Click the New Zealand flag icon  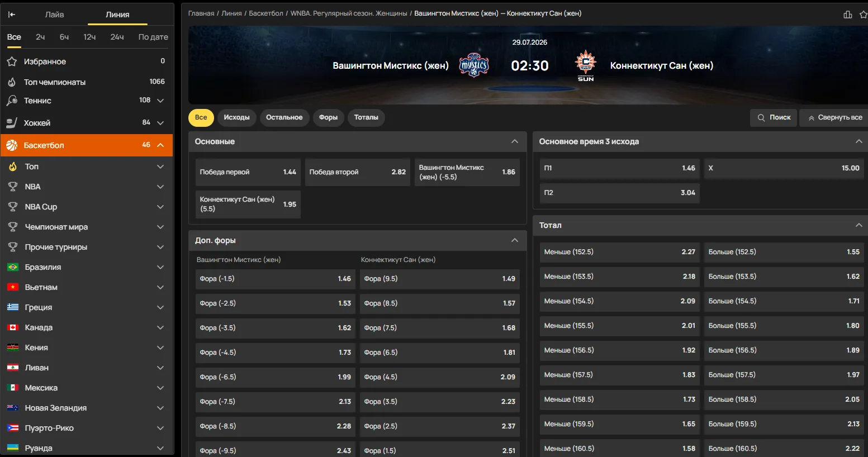coord(13,408)
